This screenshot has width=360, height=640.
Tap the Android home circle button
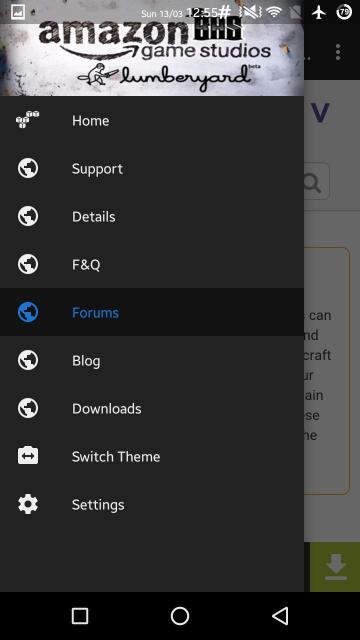(x=180, y=616)
